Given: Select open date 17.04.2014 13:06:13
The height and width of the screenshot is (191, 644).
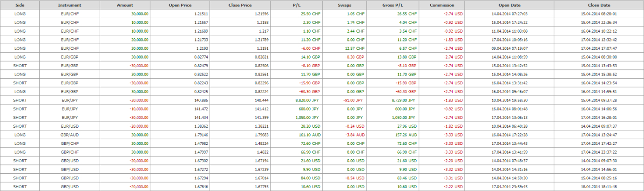Looking at the screenshot, I should [x=509, y=117].
